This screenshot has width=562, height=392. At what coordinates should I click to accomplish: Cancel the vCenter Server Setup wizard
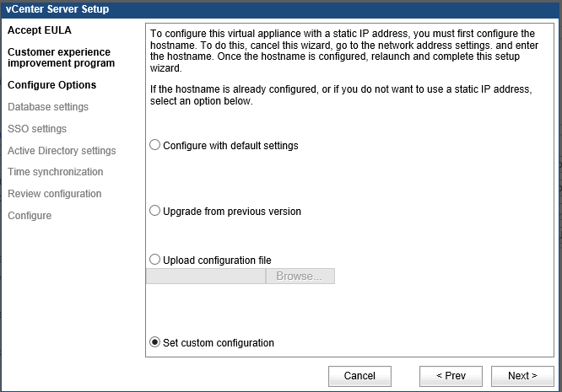(x=359, y=376)
